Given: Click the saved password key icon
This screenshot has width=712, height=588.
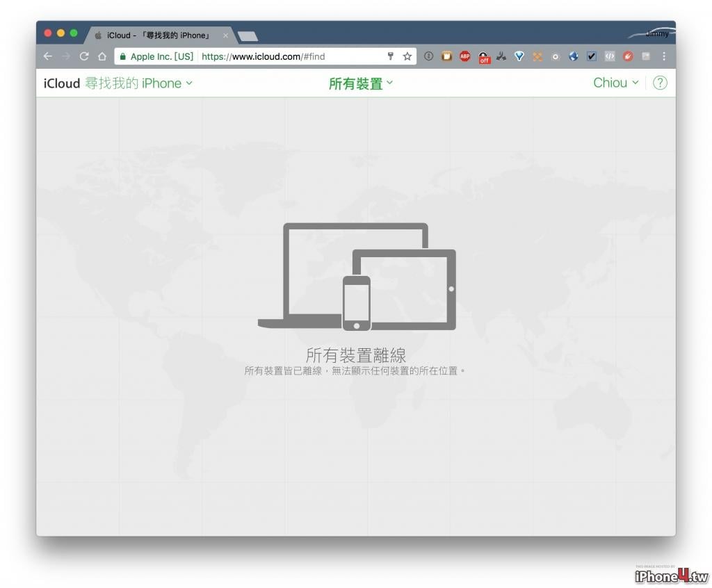Looking at the screenshot, I should [x=390, y=56].
